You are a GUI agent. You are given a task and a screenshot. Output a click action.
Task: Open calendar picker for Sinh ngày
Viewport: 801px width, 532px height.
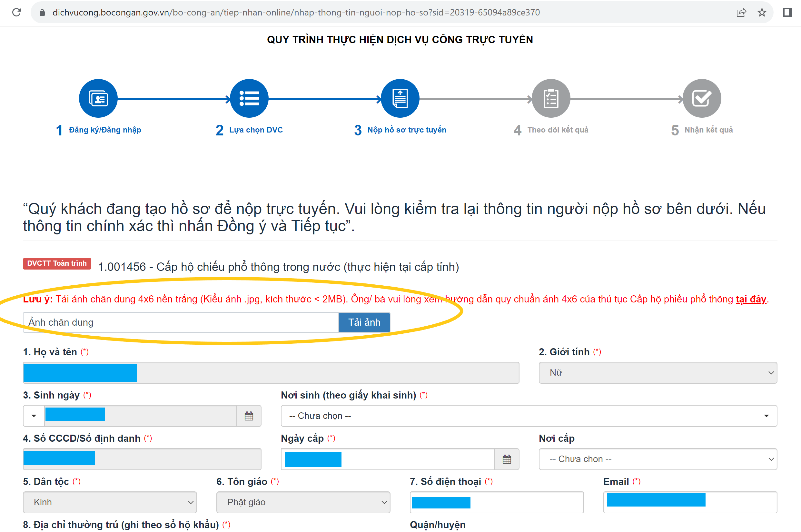pos(249,416)
